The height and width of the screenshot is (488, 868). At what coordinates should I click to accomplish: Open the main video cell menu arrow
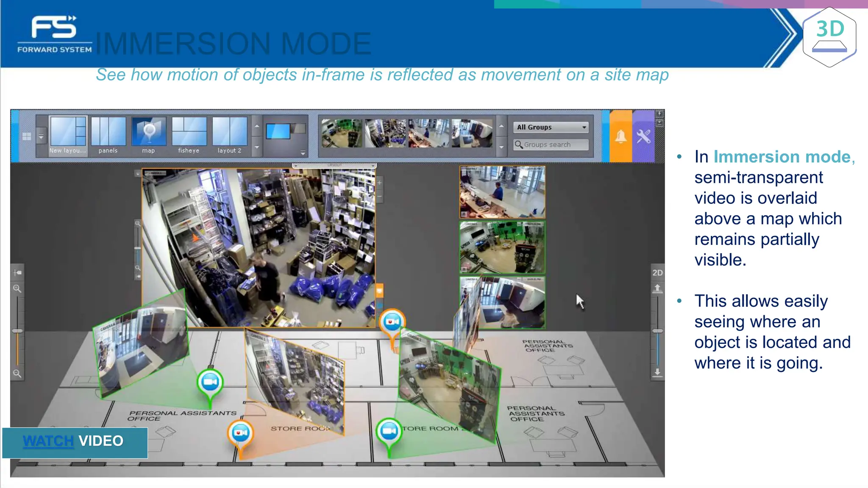(x=137, y=173)
